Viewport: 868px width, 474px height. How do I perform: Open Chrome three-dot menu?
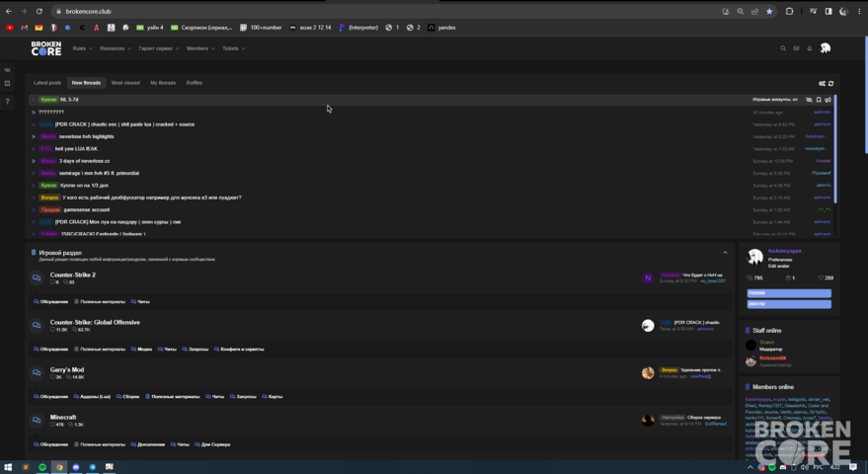click(x=859, y=11)
